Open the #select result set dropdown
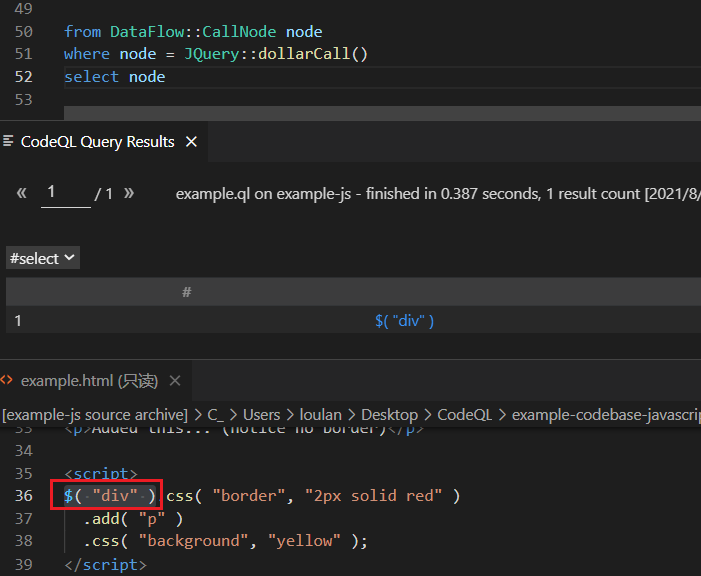Image resolution: width=701 pixels, height=576 pixels. [x=43, y=258]
